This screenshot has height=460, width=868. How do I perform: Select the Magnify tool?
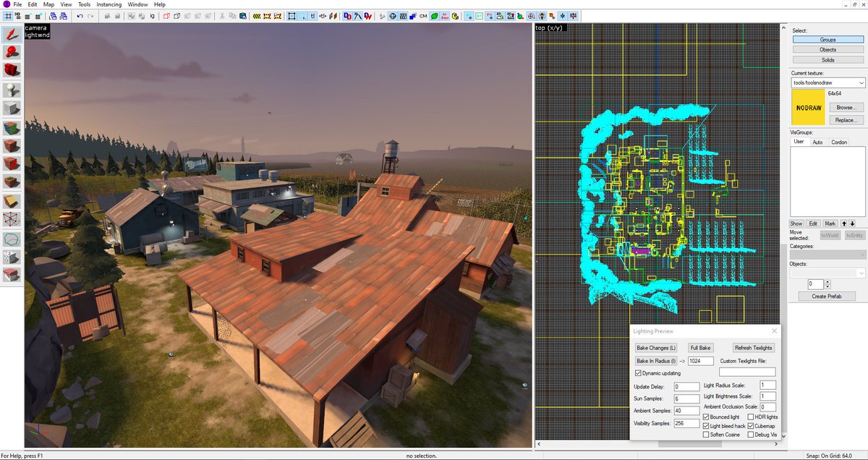[12, 51]
